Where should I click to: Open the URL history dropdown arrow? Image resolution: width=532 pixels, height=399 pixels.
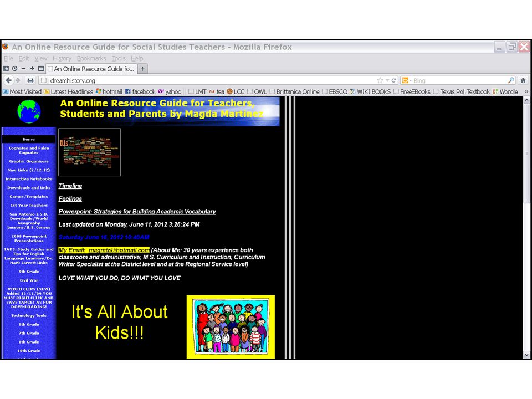coord(387,80)
